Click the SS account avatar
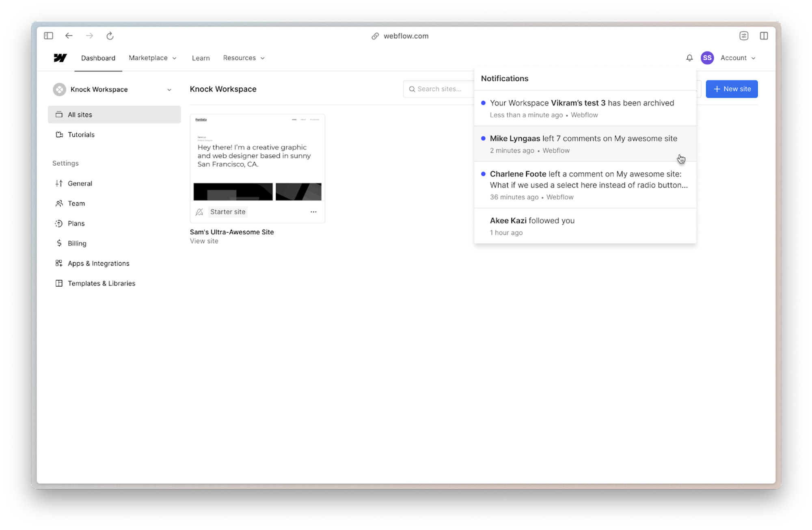This screenshot has width=812, height=530. tap(707, 58)
